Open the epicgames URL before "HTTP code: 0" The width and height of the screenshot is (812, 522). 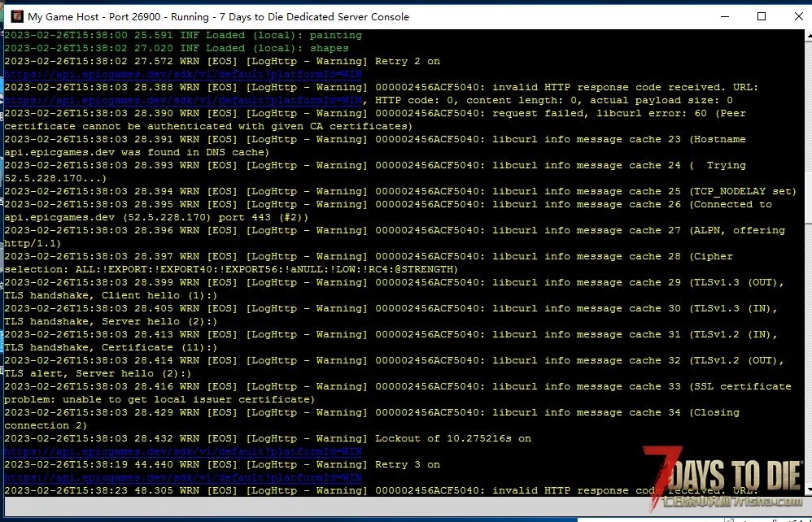pyautogui.click(x=183, y=100)
